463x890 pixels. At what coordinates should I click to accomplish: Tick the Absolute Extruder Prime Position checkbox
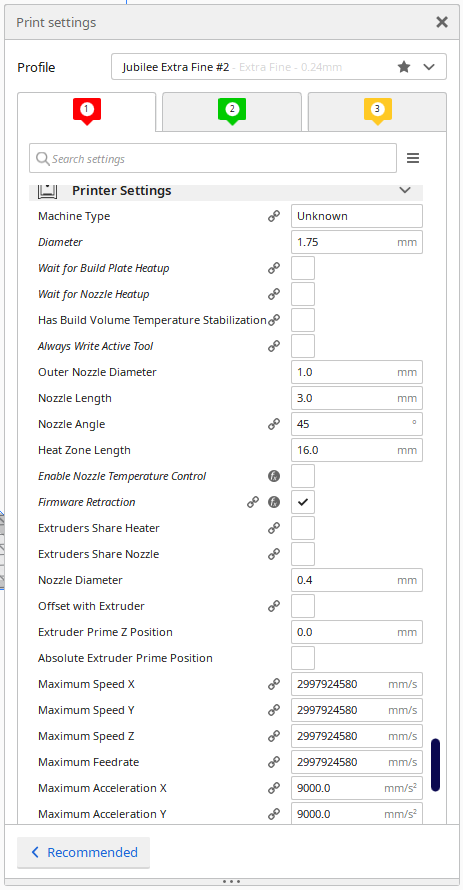tap(303, 658)
